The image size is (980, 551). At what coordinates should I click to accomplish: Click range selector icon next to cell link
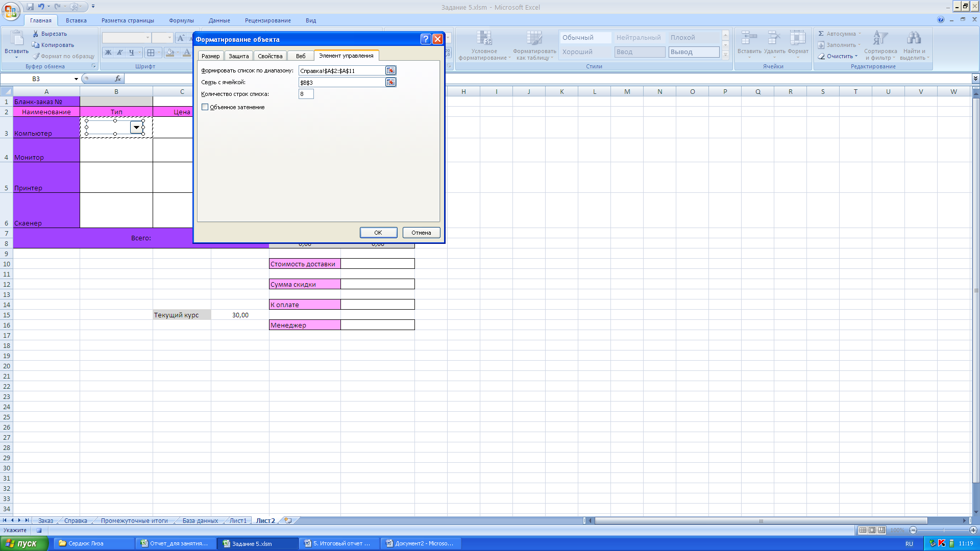[390, 82]
